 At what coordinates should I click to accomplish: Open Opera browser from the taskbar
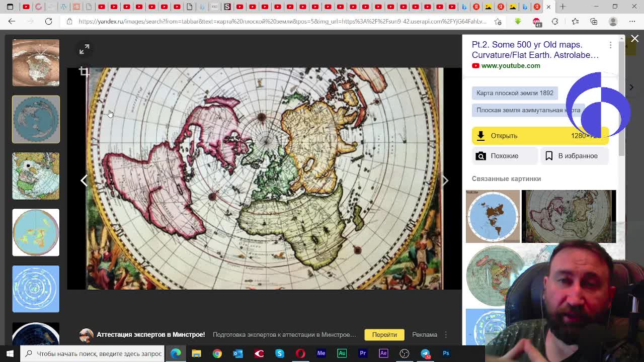click(x=300, y=353)
